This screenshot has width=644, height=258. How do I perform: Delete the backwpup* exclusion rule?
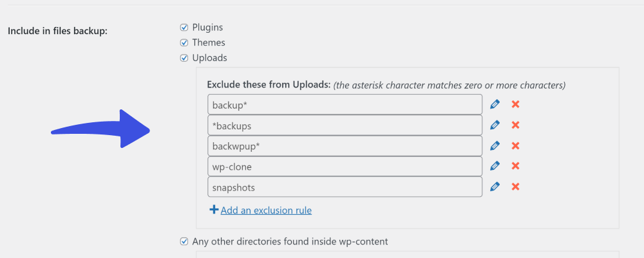pyautogui.click(x=515, y=145)
